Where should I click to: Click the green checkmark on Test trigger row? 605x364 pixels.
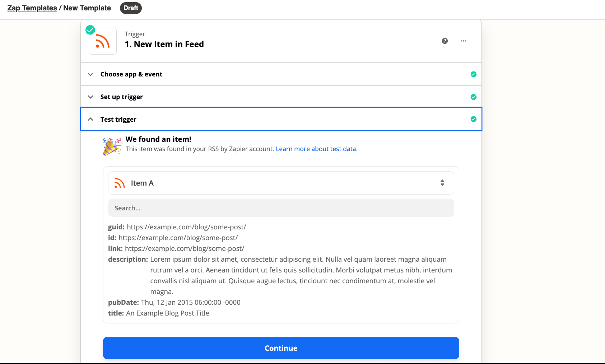[474, 119]
